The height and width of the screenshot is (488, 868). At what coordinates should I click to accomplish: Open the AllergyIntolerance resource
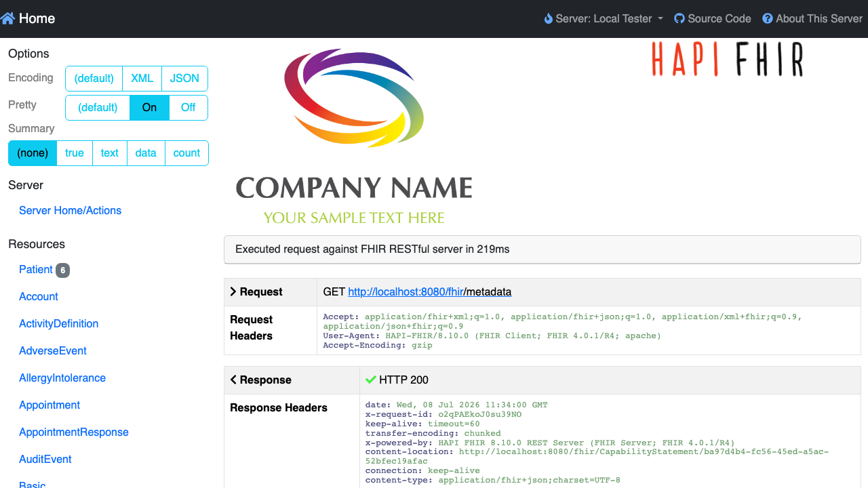coord(62,378)
